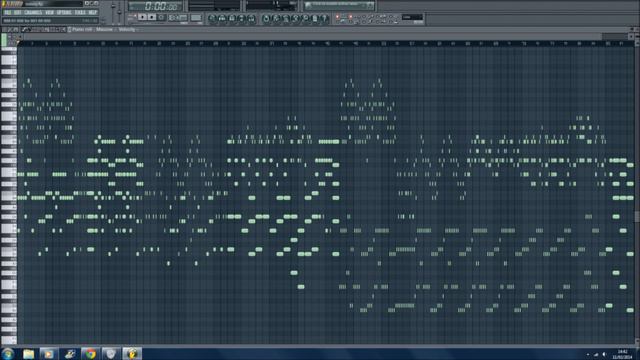Screen dimensions: 640x360
Task: Toggle pattern/song mode switch beside Play
Action: click(x=132, y=18)
